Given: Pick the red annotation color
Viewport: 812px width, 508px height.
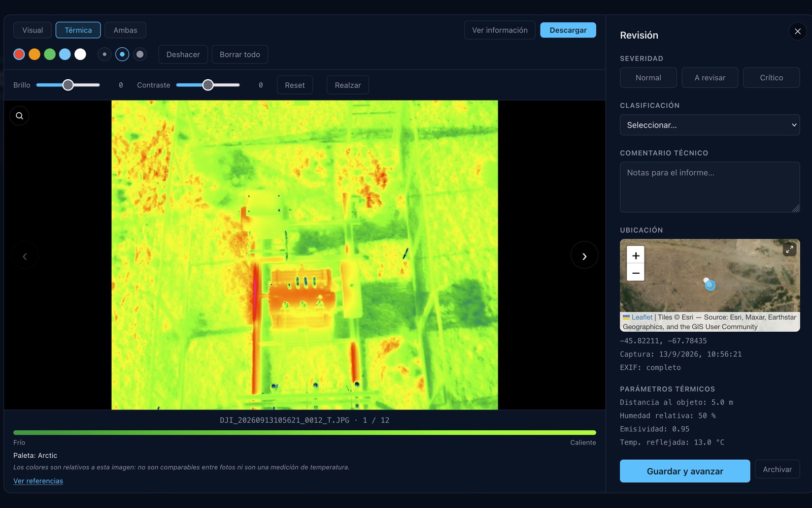Looking at the screenshot, I should click(19, 54).
